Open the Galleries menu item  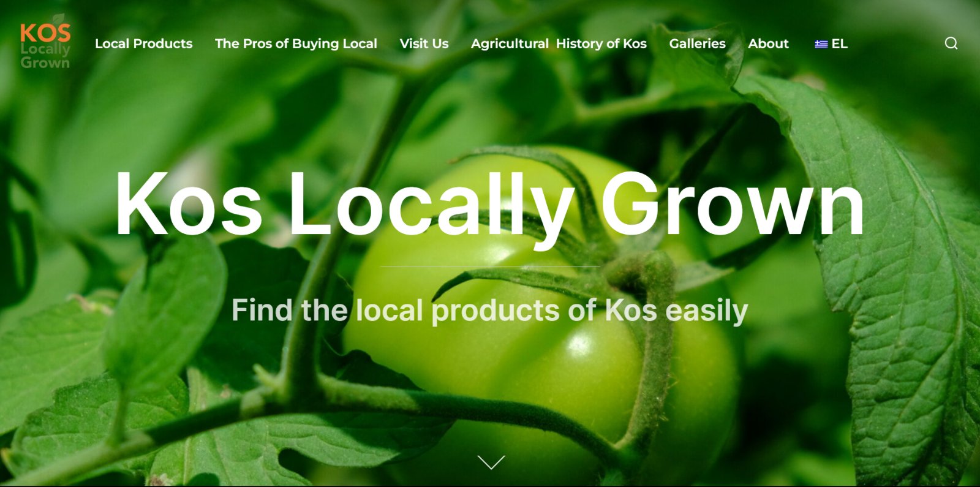click(x=697, y=43)
